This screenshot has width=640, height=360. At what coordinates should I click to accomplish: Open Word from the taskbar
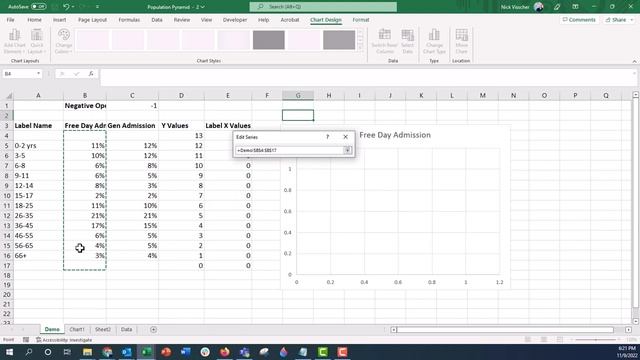pyautogui.click(x=186, y=352)
